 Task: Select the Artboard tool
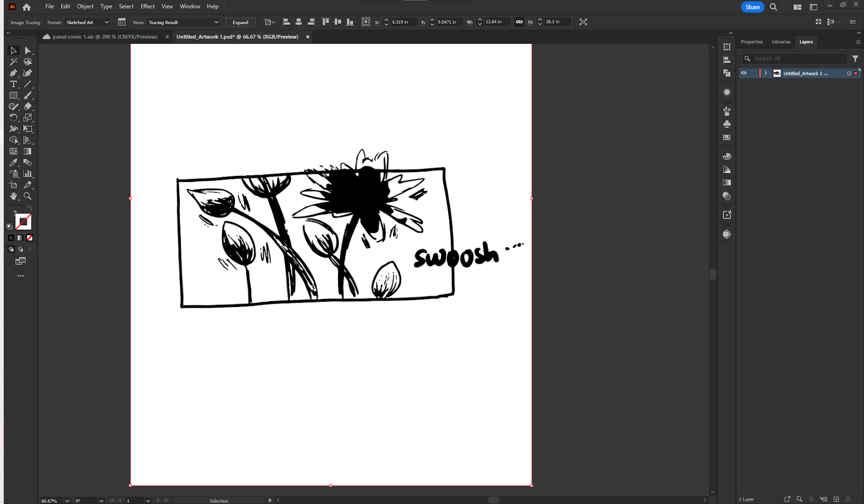point(13,185)
